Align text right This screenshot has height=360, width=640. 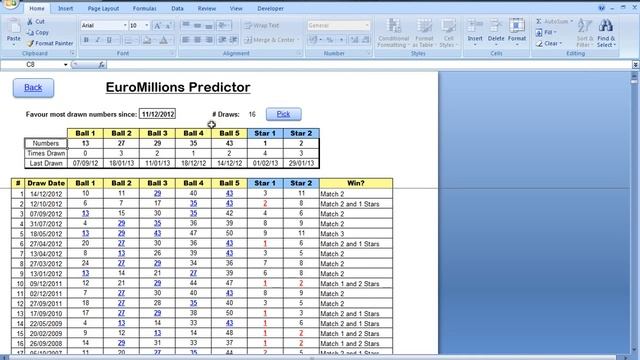(209, 40)
